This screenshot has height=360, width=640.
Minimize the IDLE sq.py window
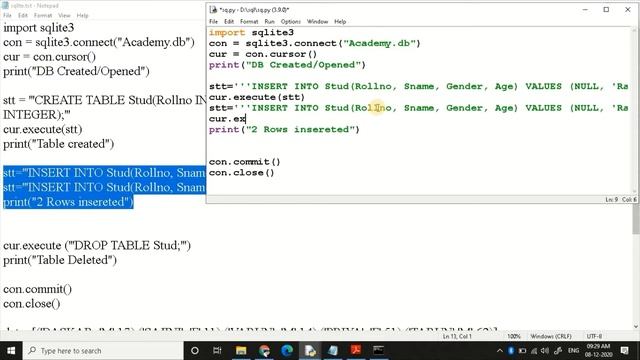point(585,10)
